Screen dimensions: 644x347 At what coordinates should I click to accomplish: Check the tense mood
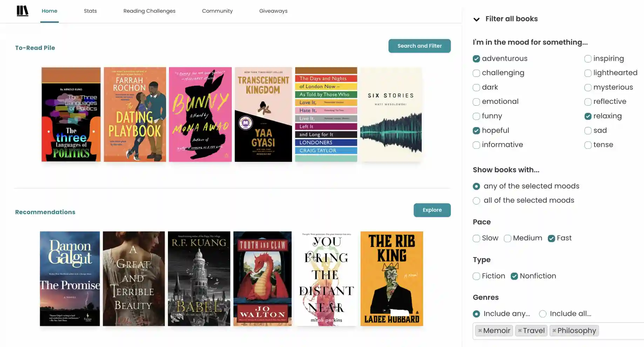point(588,145)
